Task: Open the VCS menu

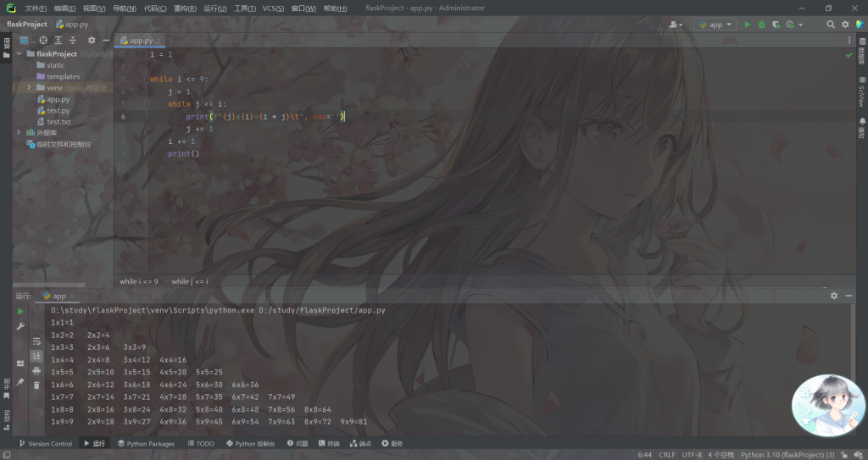Action: click(273, 8)
